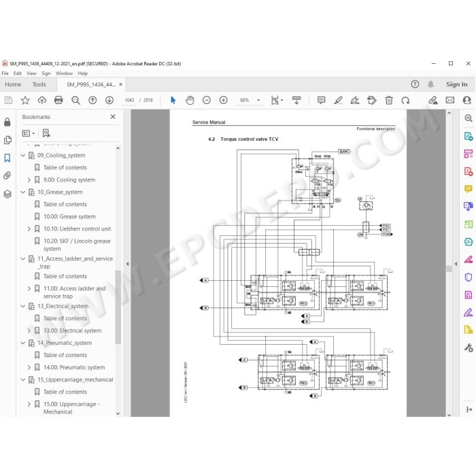Click the page number input field
This screenshot has height=476, width=476.
(x=129, y=100)
